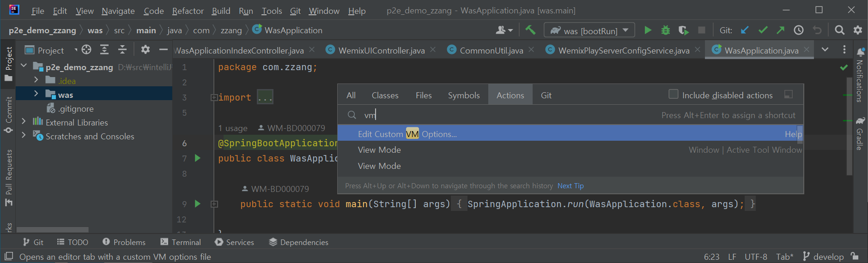Update project with Git blue arrow
The image size is (868, 263).
point(745,30)
